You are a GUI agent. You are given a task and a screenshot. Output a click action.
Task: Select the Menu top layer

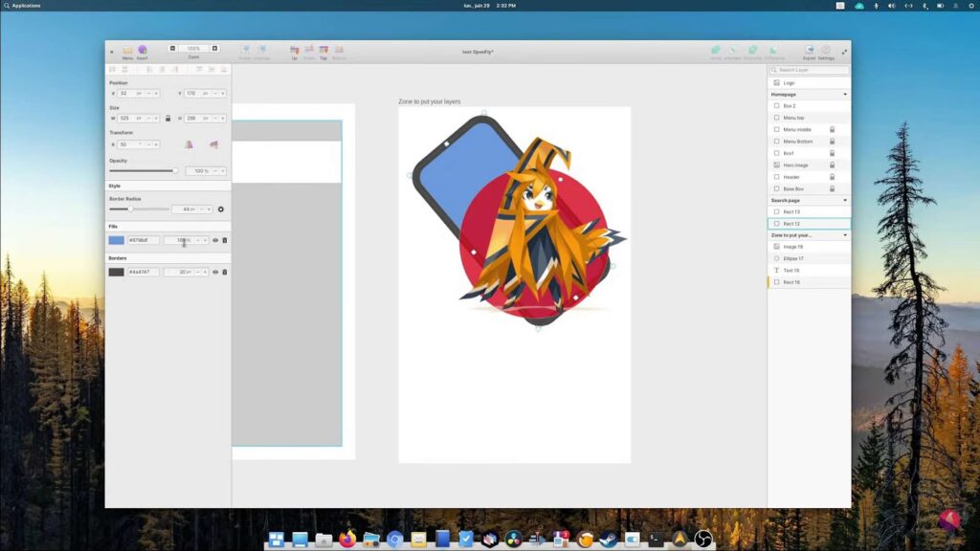[809, 118]
